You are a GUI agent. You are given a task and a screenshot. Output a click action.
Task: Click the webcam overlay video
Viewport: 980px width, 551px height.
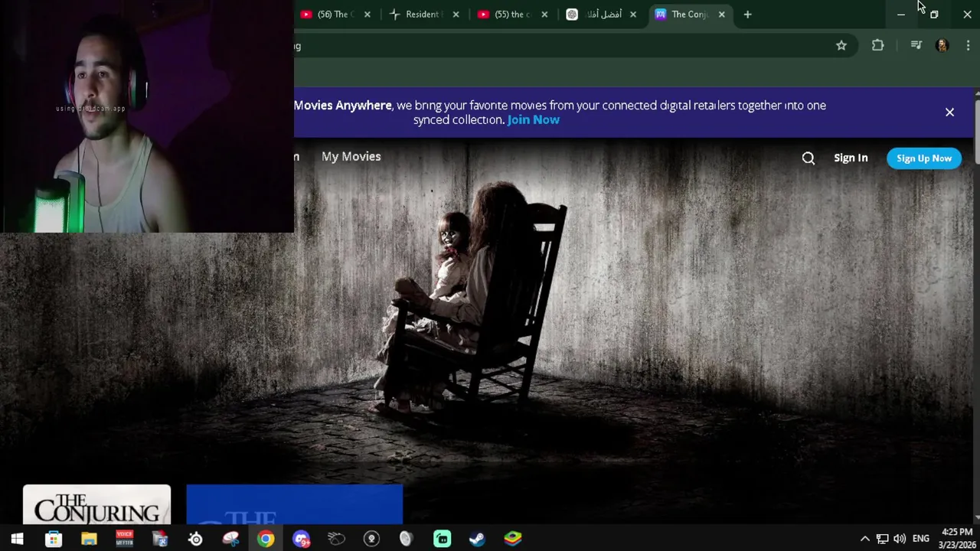pyautogui.click(x=147, y=116)
